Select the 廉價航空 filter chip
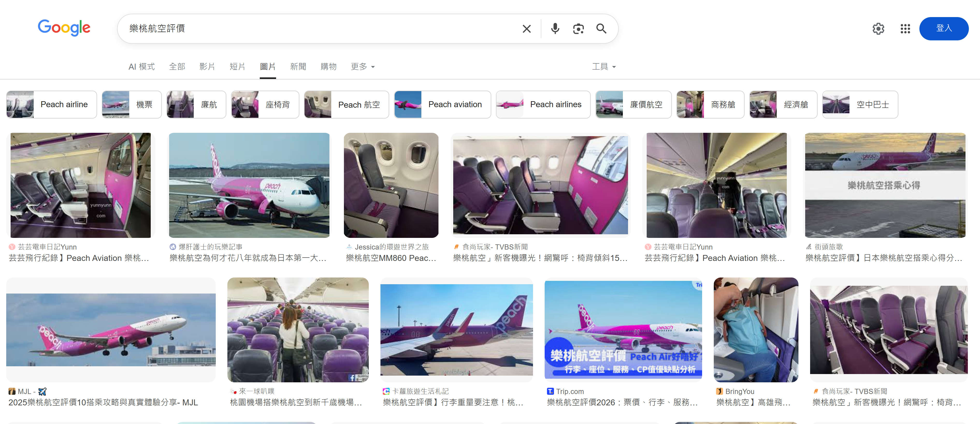980x424 pixels. click(633, 105)
